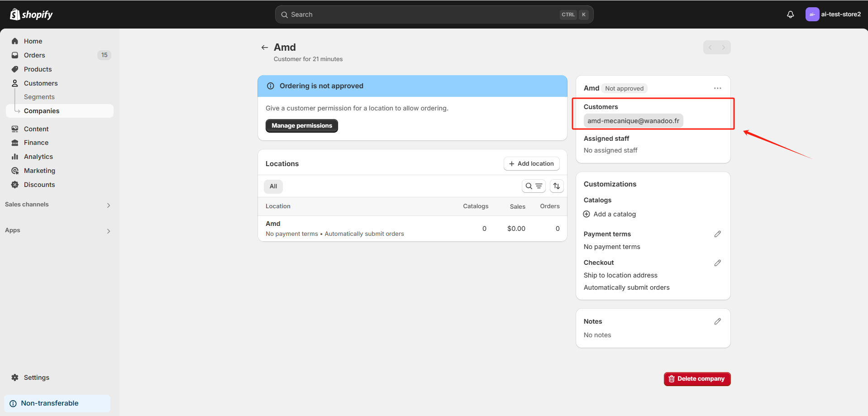
Task: Open the notifications bell
Action: [790, 14]
